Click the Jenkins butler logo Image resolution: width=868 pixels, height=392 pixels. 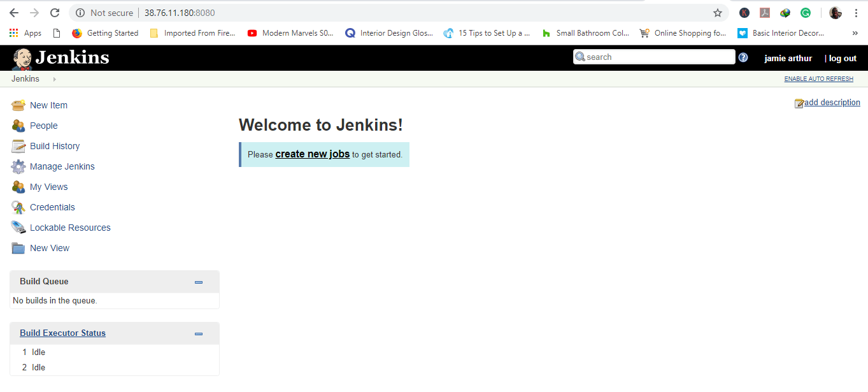[22, 59]
